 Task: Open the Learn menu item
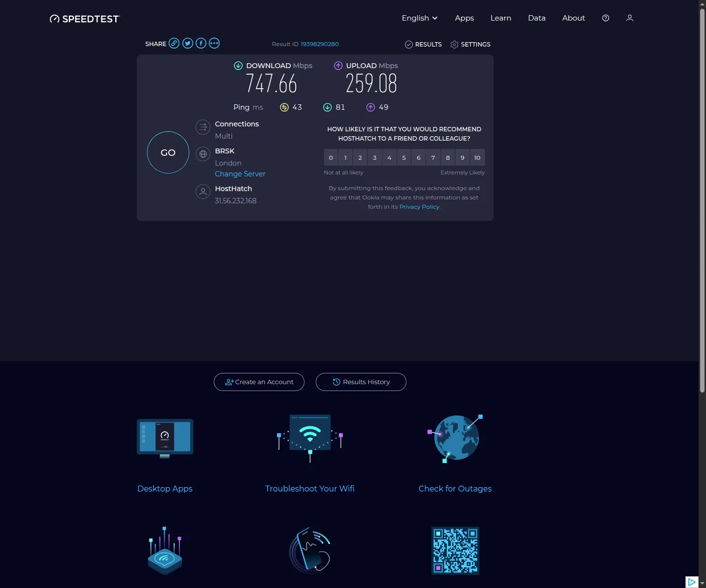[x=501, y=18]
